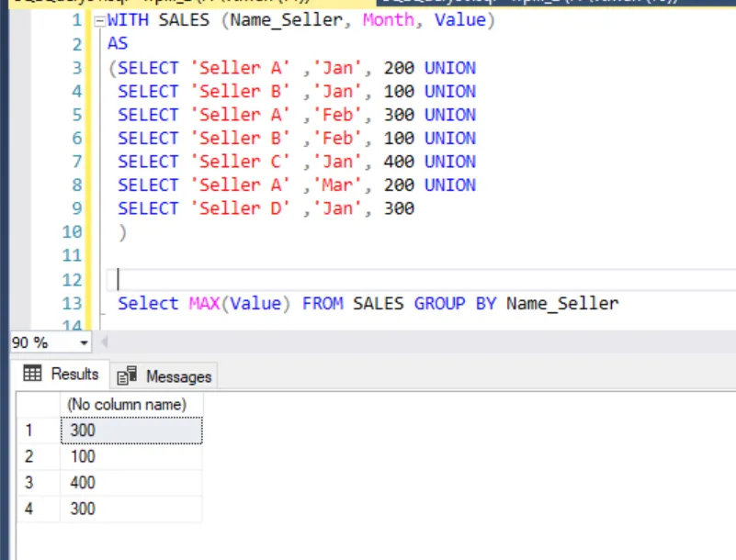Collapse the WITH SALES code block
Image resolution: width=736 pixels, height=560 pixels.
point(99,21)
